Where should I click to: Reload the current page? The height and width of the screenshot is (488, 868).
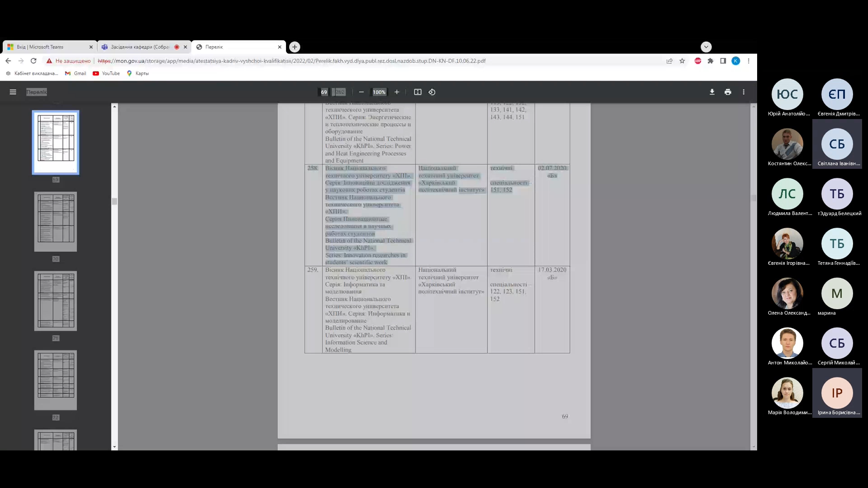coord(33,61)
